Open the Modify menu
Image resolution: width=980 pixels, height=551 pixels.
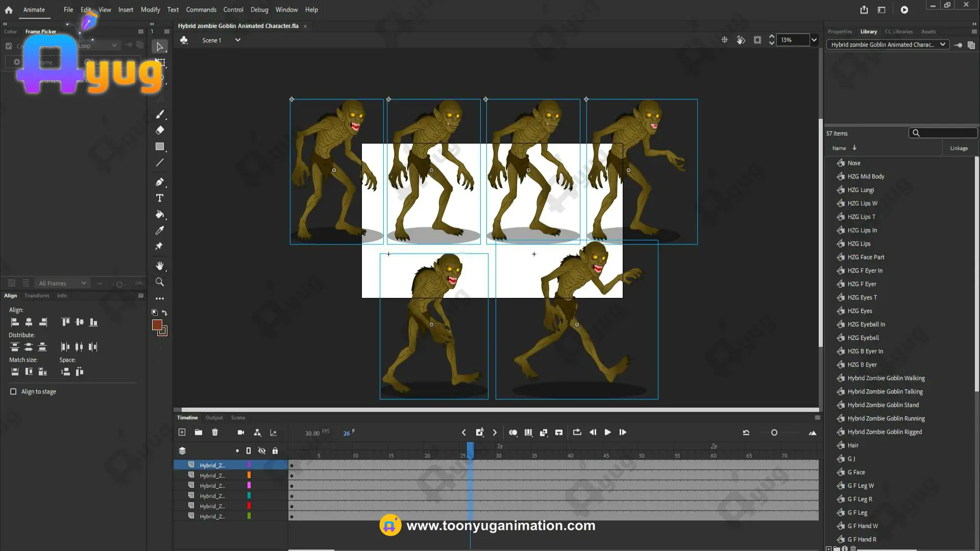coord(150,9)
